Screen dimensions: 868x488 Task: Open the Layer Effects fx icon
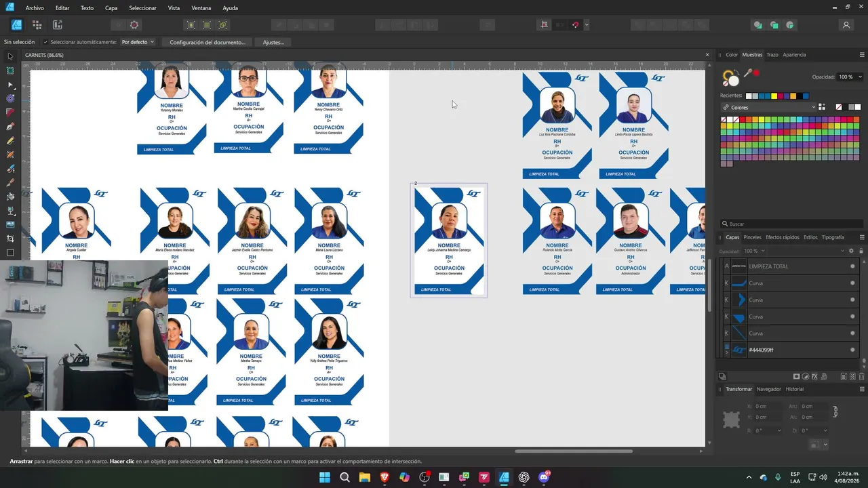[x=814, y=377]
